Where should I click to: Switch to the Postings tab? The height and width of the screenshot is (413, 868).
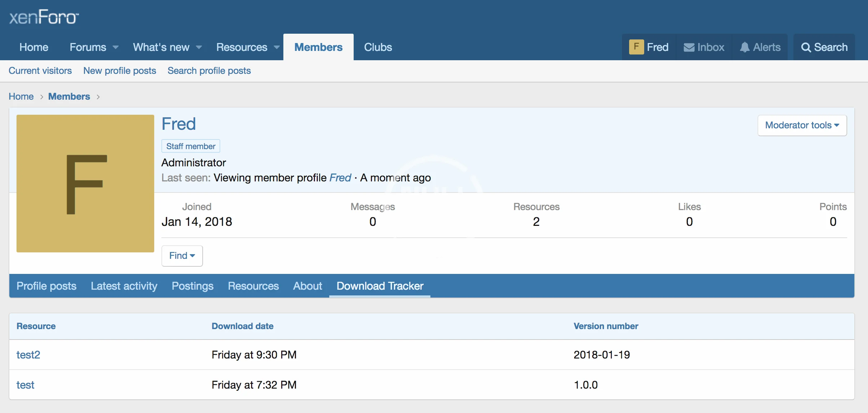click(x=192, y=286)
